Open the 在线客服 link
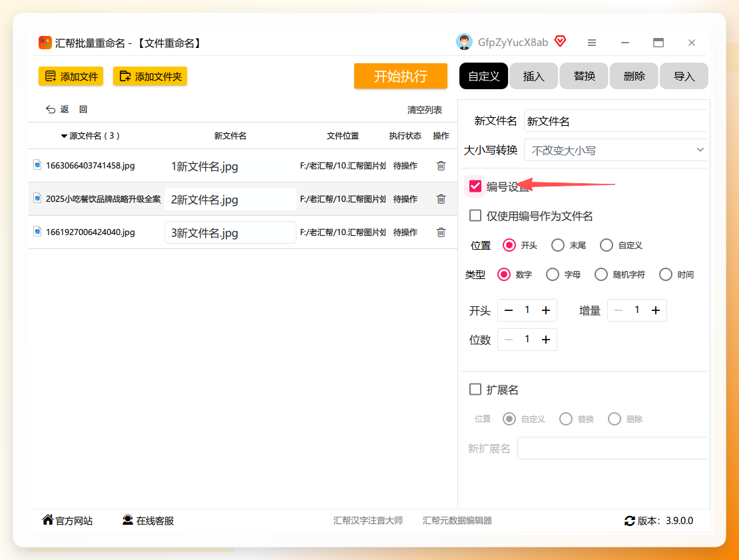 pos(155,521)
